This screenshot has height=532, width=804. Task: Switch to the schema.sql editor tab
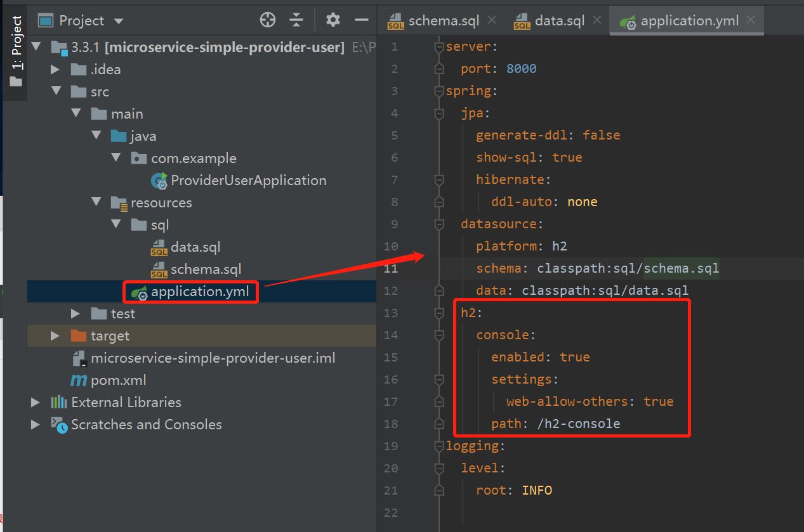(x=443, y=21)
